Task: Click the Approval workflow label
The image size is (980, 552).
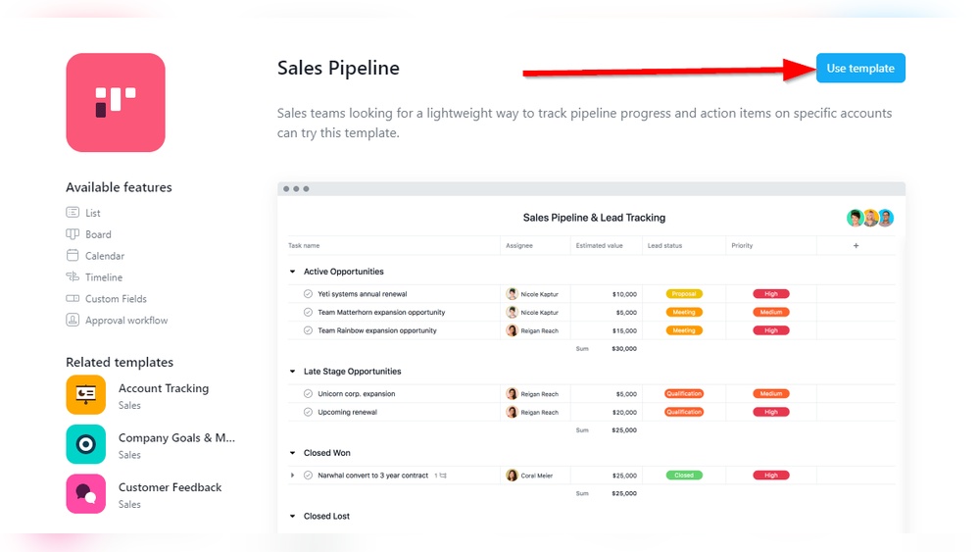Action: [126, 320]
